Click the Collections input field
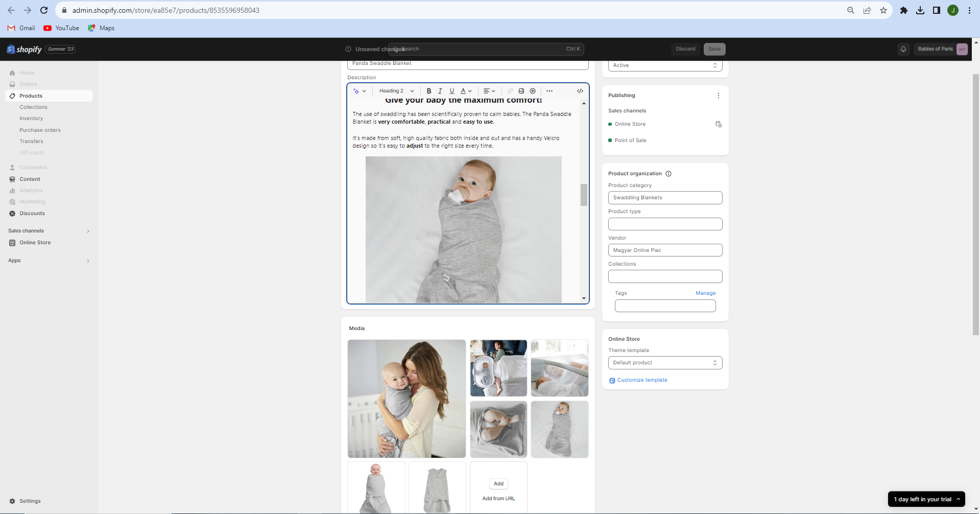The width and height of the screenshot is (980, 514). pyautogui.click(x=665, y=276)
